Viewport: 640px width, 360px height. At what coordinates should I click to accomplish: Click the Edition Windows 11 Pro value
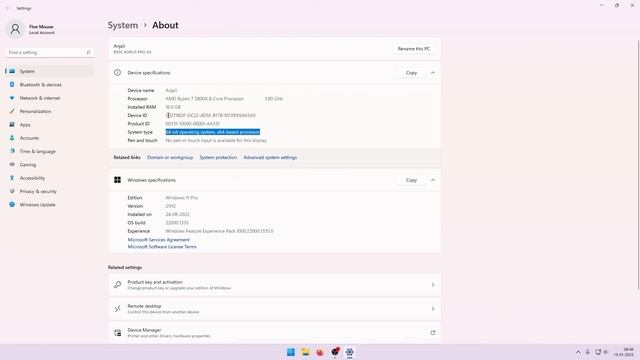(182, 198)
